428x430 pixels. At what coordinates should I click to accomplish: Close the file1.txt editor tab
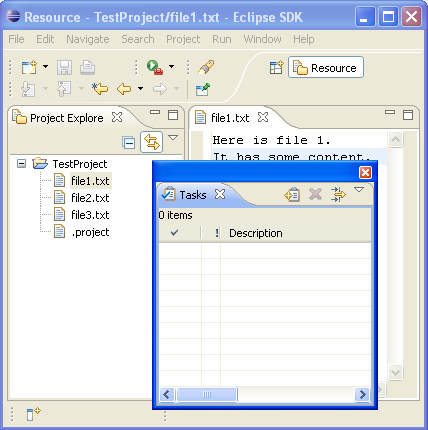[x=263, y=117]
